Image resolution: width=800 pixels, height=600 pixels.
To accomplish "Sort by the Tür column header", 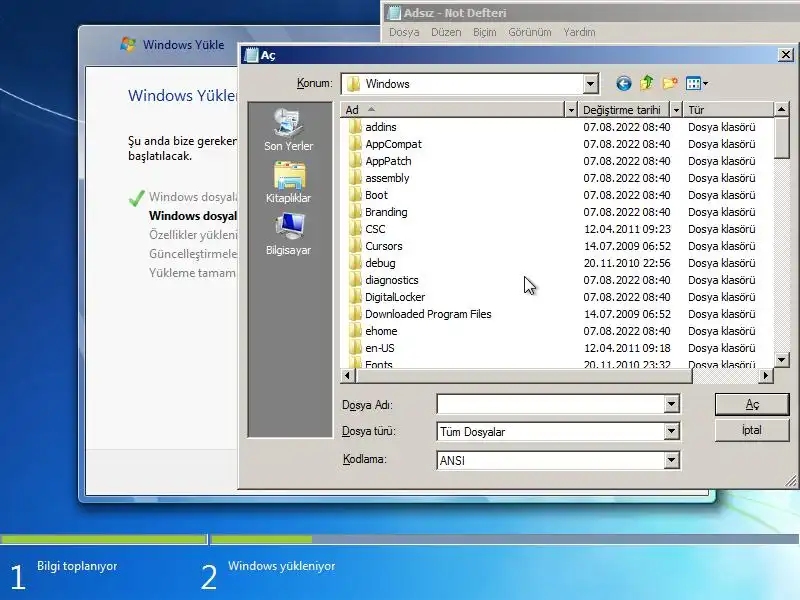I will pos(728,110).
